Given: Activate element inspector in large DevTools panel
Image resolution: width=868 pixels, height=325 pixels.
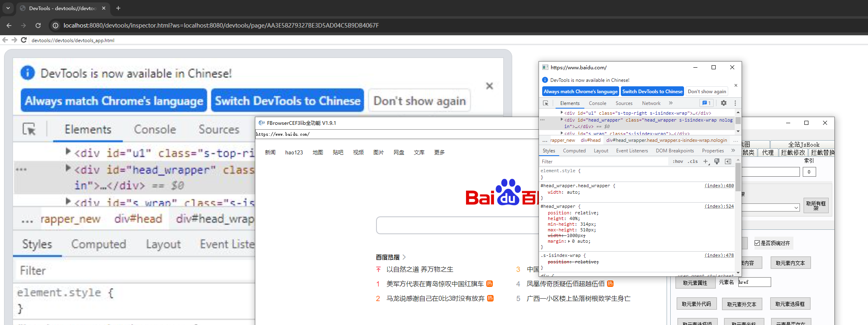Looking at the screenshot, I should click(x=29, y=129).
